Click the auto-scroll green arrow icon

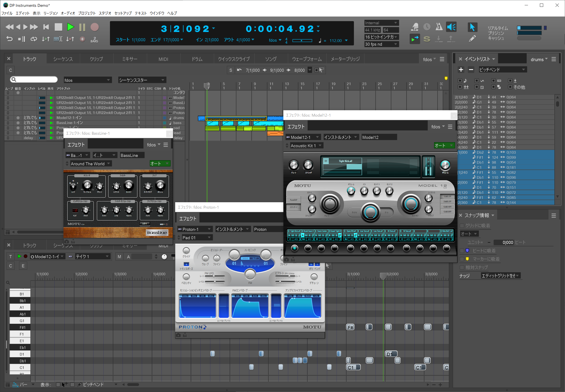pos(415,39)
